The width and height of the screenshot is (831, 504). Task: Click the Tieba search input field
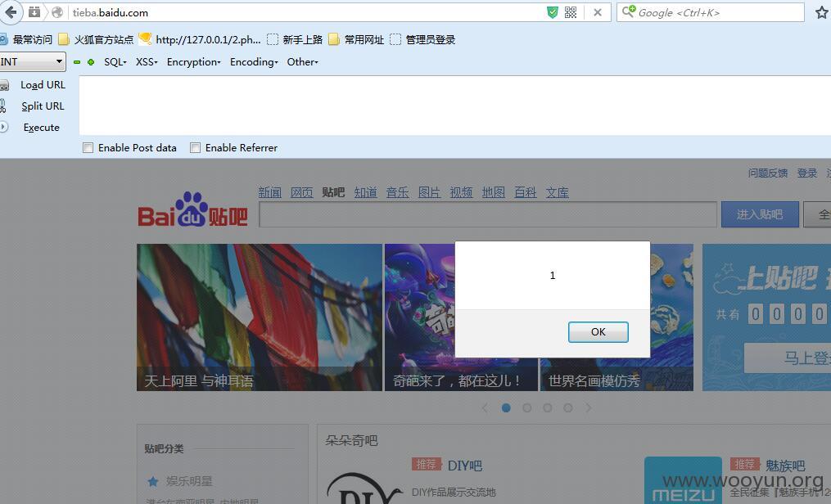click(488, 214)
